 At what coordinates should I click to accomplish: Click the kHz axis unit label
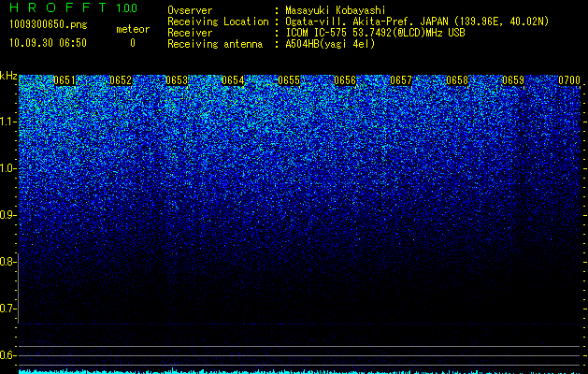coord(8,76)
